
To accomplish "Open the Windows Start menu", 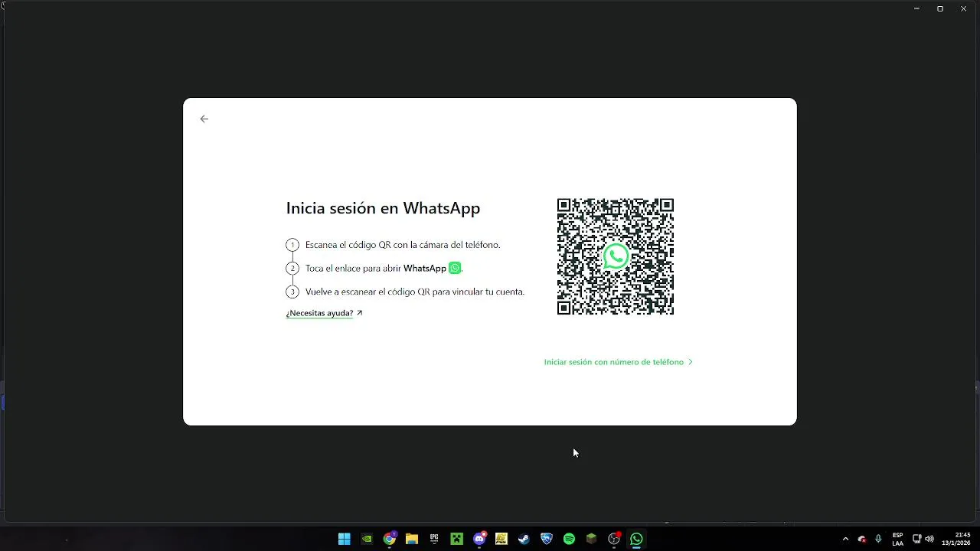I will click(x=345, y=539).
